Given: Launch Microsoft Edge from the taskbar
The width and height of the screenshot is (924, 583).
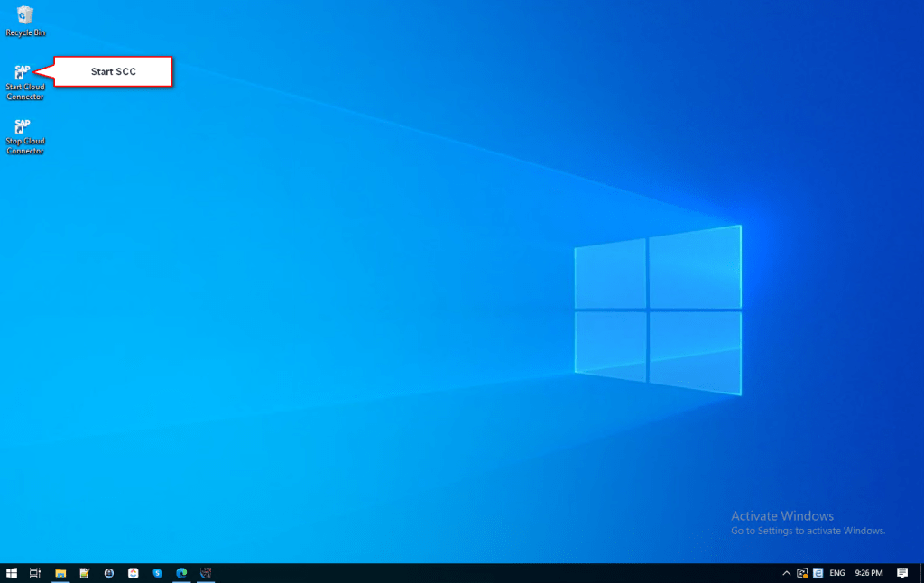Looking at the screenshot, I should click(181, 573).
